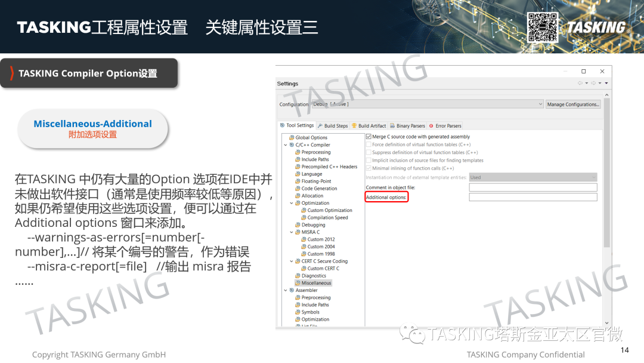Click the scrollbar up arrow in Settings
Screen dimensions: 644x363
(606, 94)
